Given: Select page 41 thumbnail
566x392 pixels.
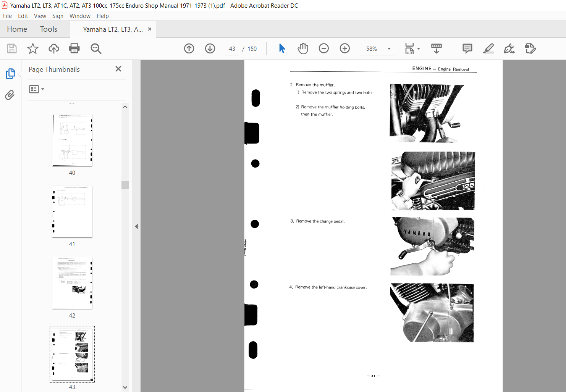Looking at the screenshot, I should pyautogui.click(x=72, y=211).
